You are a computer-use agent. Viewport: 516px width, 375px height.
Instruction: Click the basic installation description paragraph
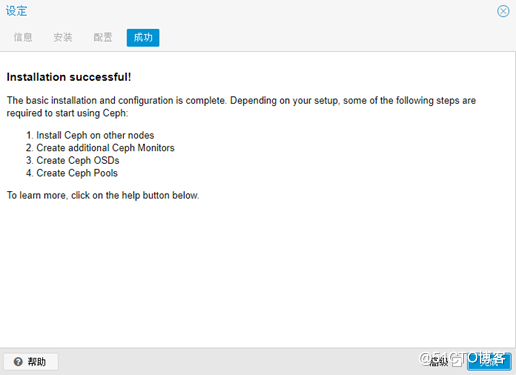pos(241,107)
